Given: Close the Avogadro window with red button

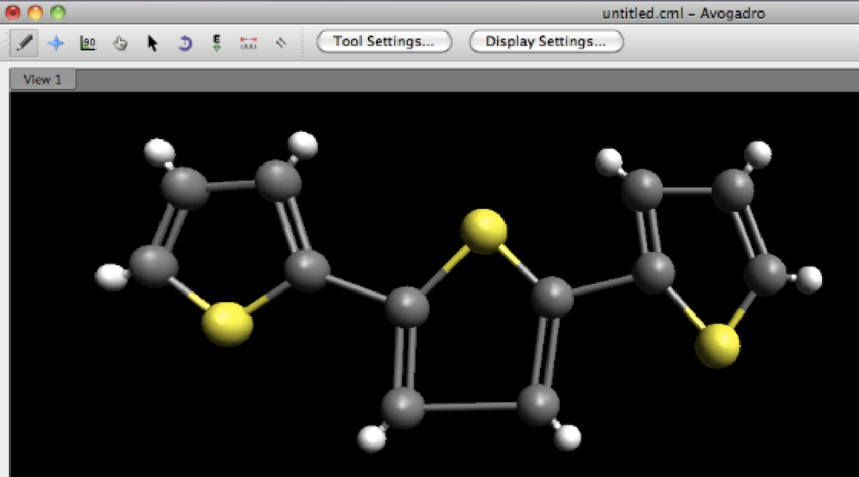Looking at the screenshot, I should point(13,13).
